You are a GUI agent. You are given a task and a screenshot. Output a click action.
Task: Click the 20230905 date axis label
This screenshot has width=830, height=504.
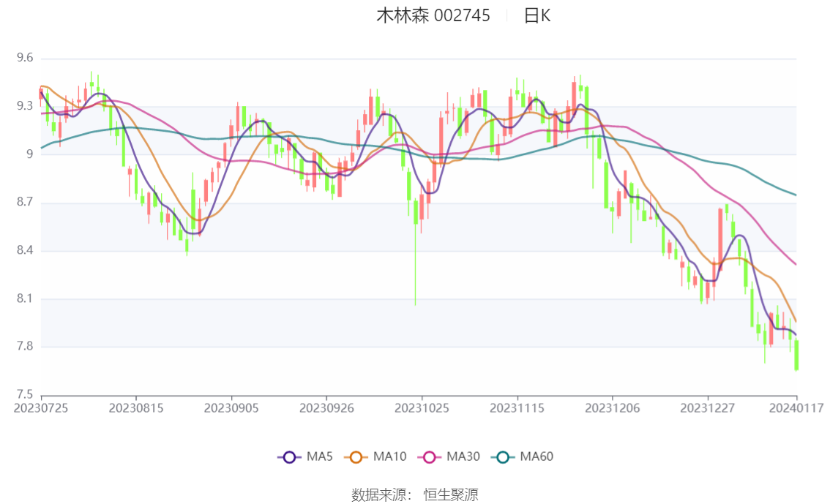pos(231,408)
